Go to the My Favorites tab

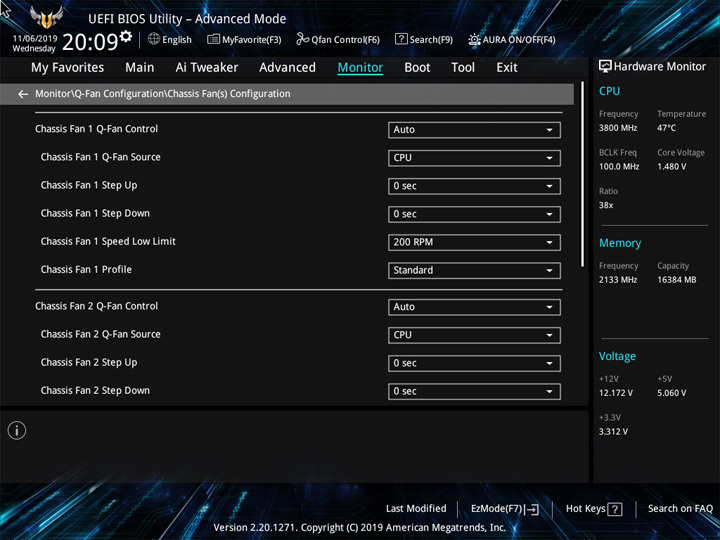pos(68,68)
